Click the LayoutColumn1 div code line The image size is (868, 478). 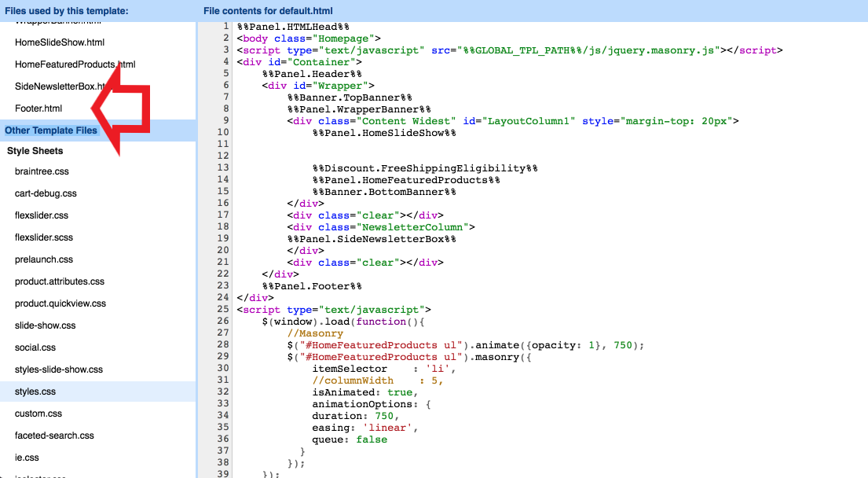[x=513, y=121]
